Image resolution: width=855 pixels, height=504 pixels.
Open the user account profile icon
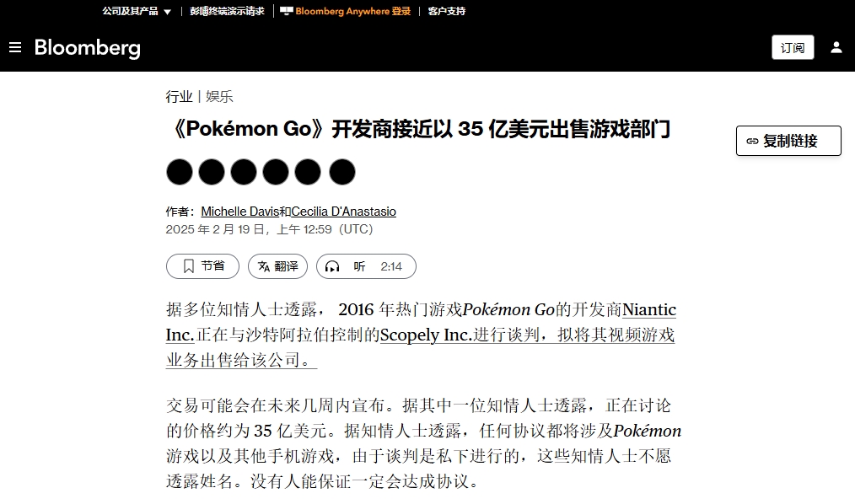836,47
